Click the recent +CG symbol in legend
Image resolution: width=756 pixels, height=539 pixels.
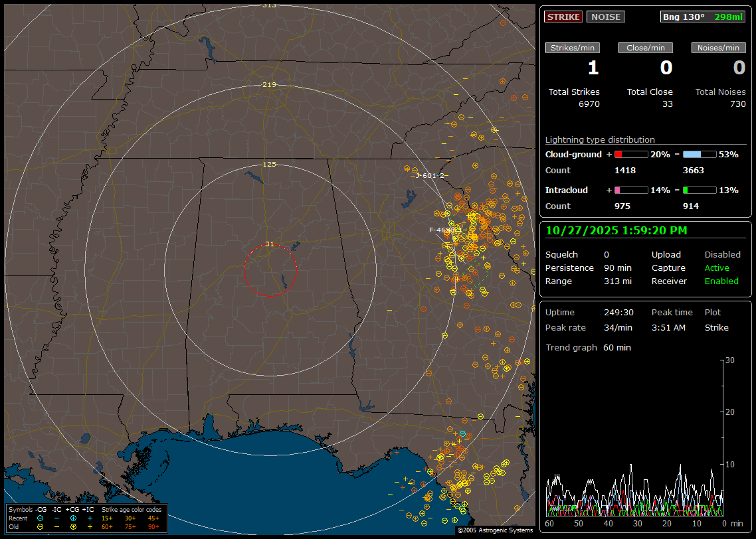(73, 518)
